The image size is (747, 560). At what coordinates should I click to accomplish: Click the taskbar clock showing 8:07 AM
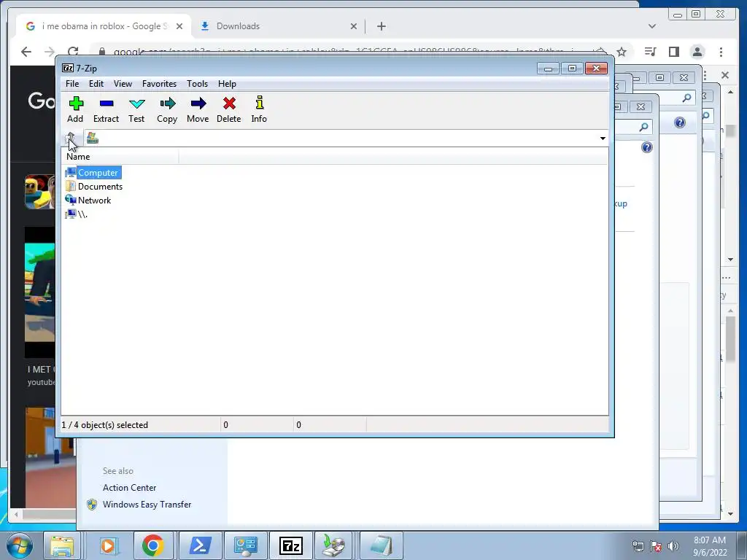coord(710,546)
